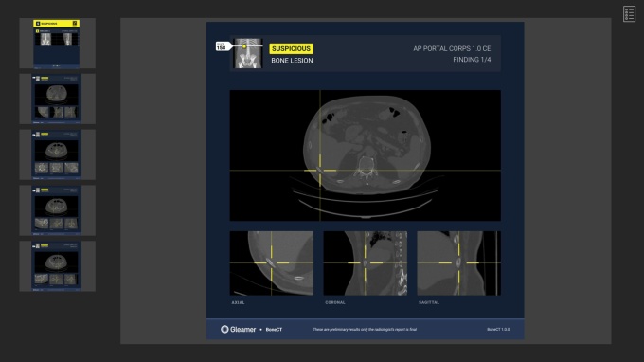Click the SUSPICIOUS yellow label
The height and width of the screenshot is (362, 644).
tap(291, 48)
